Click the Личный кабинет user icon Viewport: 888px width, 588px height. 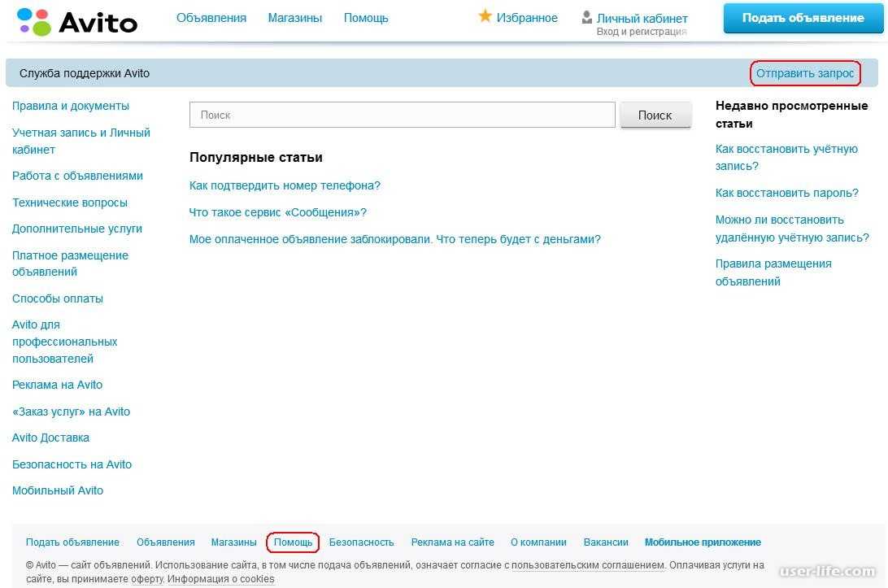(x=587, y=18)
